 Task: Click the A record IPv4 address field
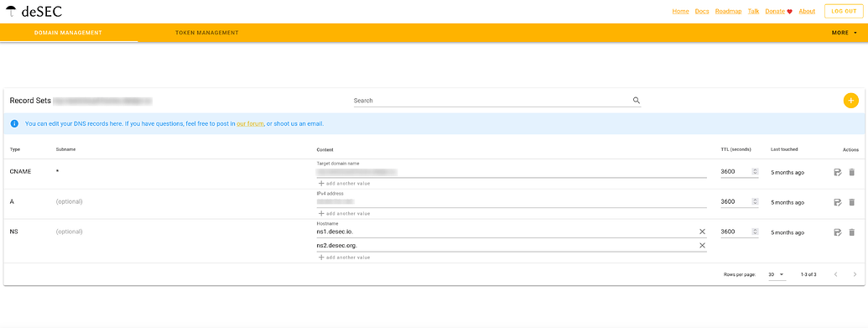[x=512, y=201]
